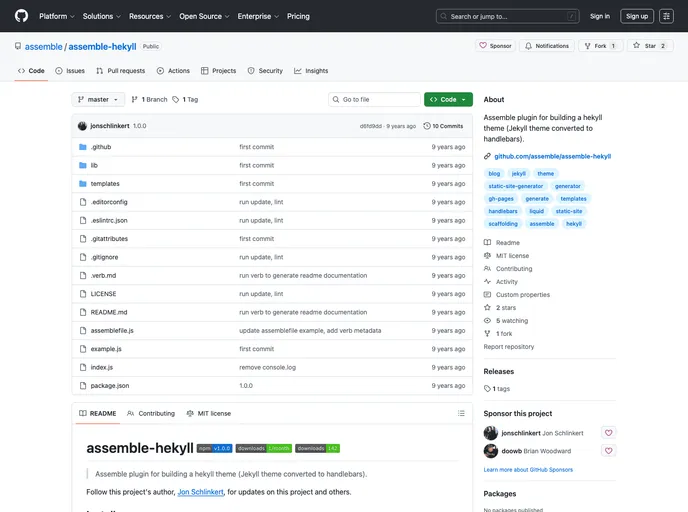Open the master branch selector
688x512 pixels.
point(98,100)
